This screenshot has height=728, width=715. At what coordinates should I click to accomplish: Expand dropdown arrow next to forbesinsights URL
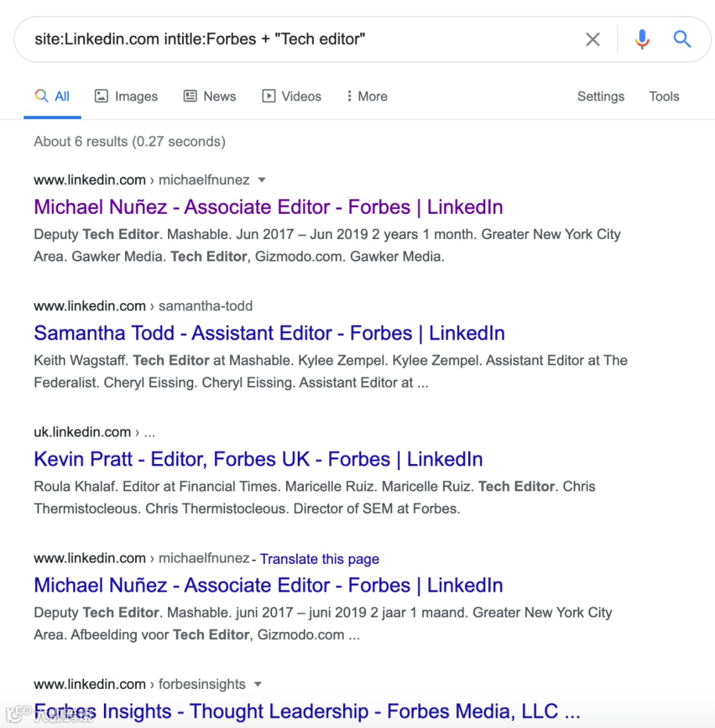[x=258, y=684]
